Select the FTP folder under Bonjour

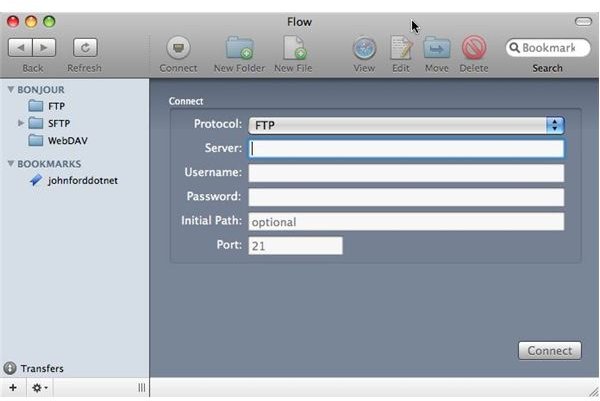coord(46,106)
